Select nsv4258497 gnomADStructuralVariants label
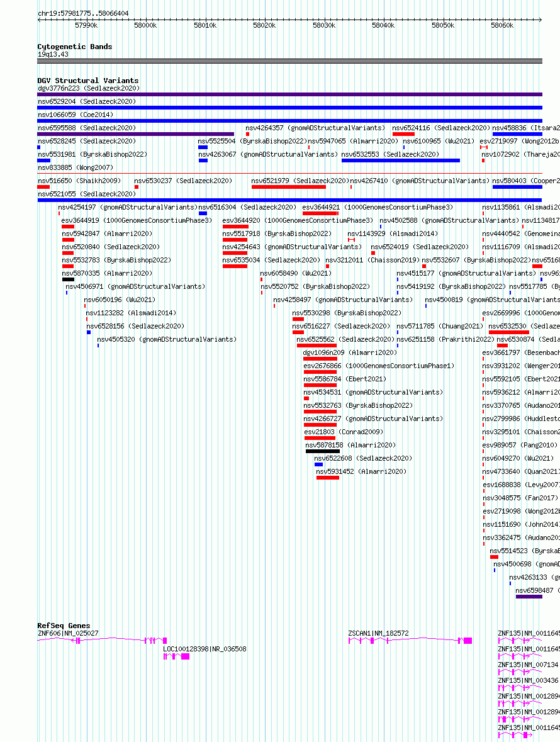This screenshot has height=742, width=560. point(343,300)
